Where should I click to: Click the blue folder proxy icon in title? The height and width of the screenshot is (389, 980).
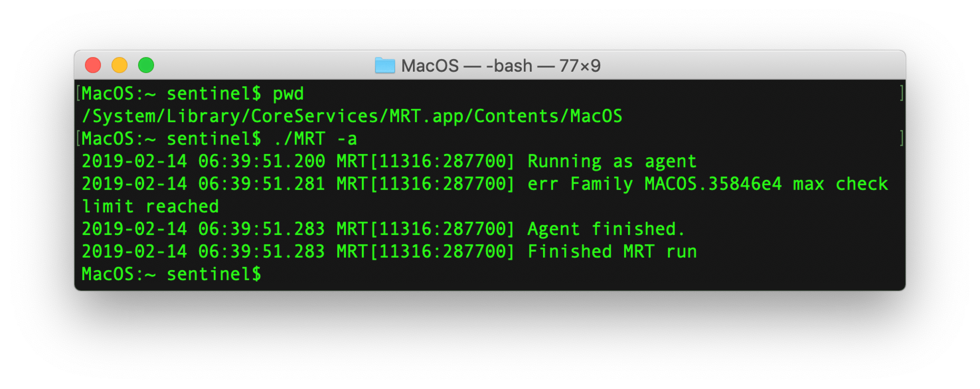[x=384, y=65]
